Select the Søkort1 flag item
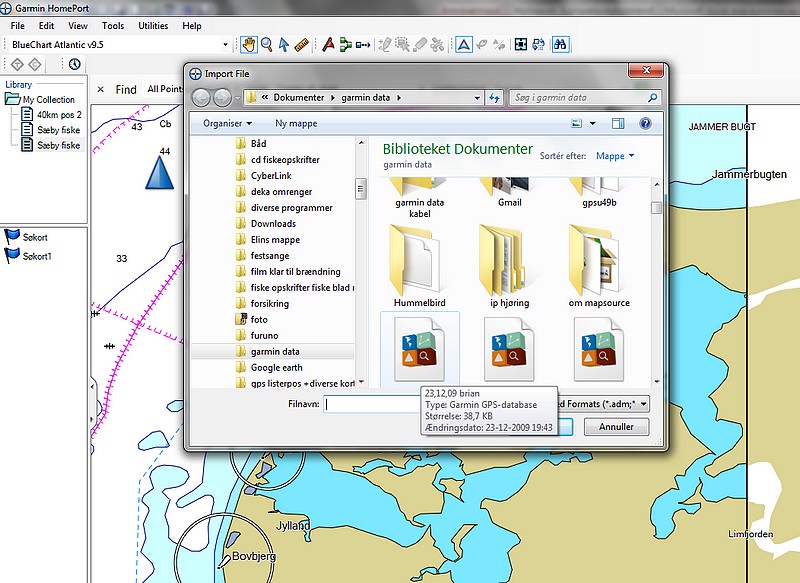This screenshot has height=583, width=800. (37, 257)
